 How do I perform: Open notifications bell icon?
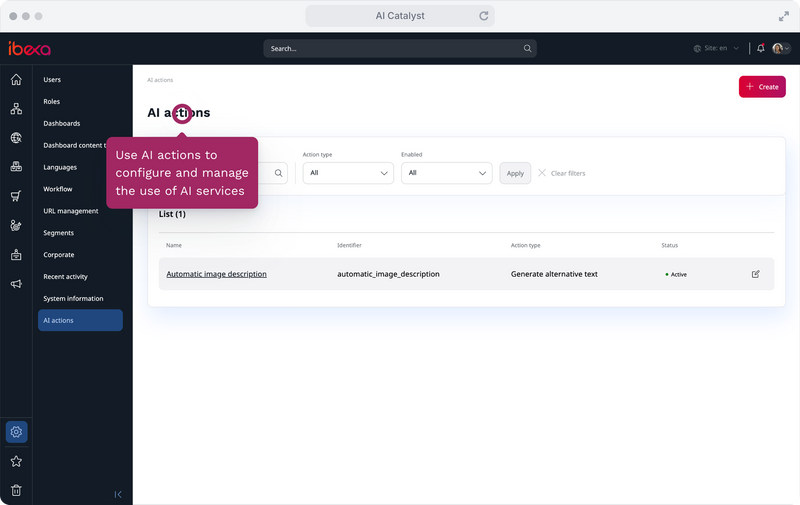761,48
